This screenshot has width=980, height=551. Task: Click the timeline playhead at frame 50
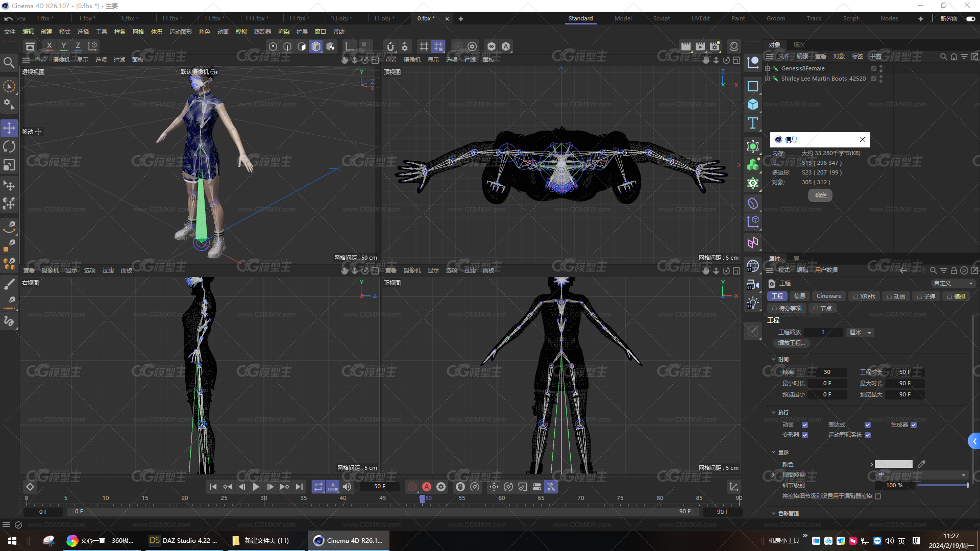422,498
